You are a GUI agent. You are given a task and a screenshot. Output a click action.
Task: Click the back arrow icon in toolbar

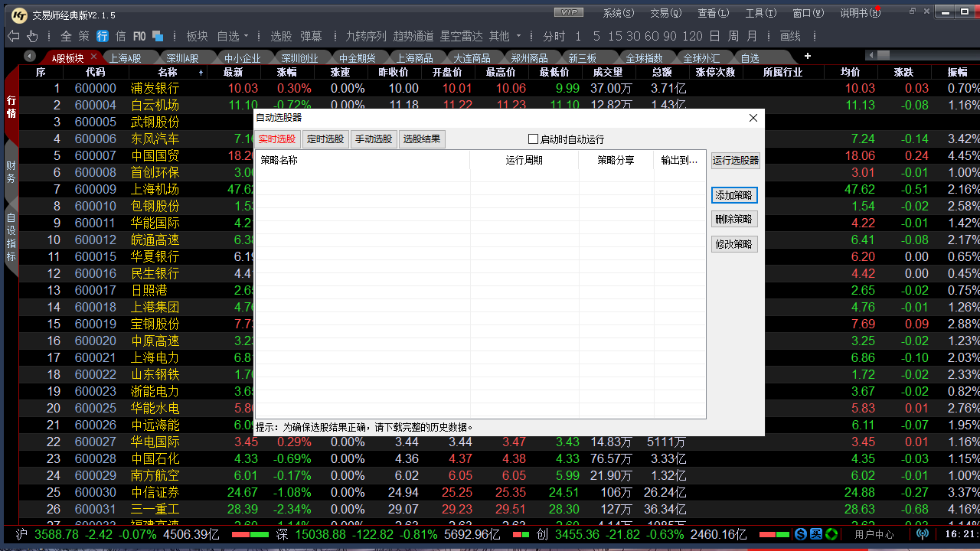[13, 36]
